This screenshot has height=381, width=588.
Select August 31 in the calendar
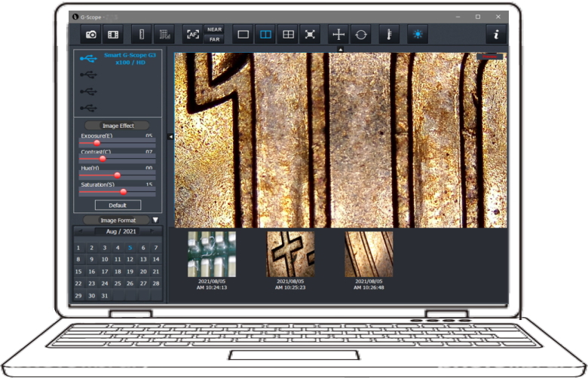(x=105, y=296)
